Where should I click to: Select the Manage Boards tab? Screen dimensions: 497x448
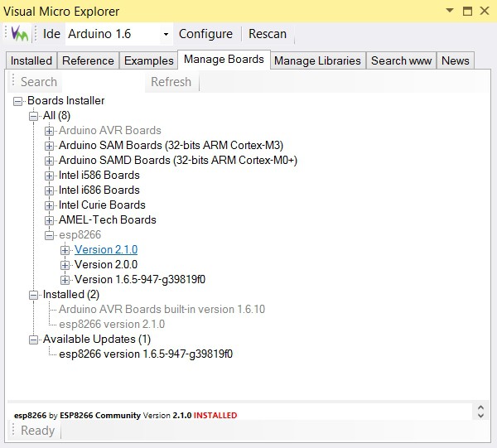click(x=224, y=60)
